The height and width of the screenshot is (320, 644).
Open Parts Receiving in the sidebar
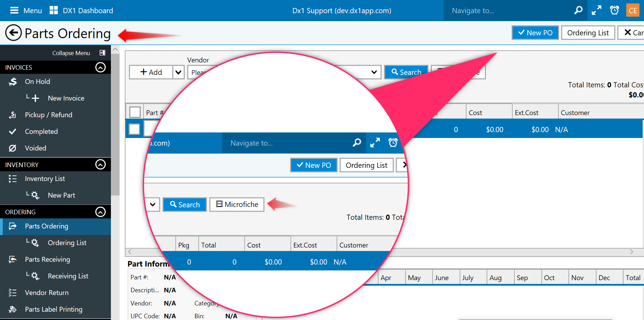[47, 259]
